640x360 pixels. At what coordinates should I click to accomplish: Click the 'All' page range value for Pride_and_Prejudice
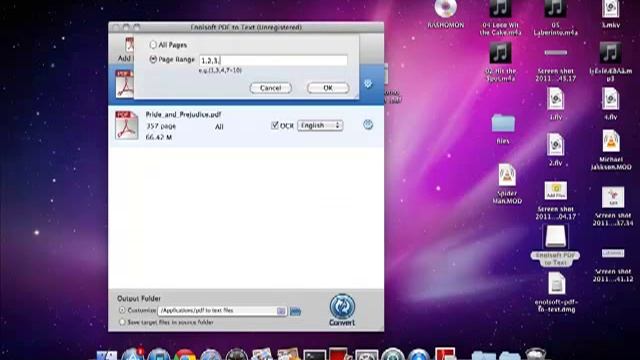219,127
